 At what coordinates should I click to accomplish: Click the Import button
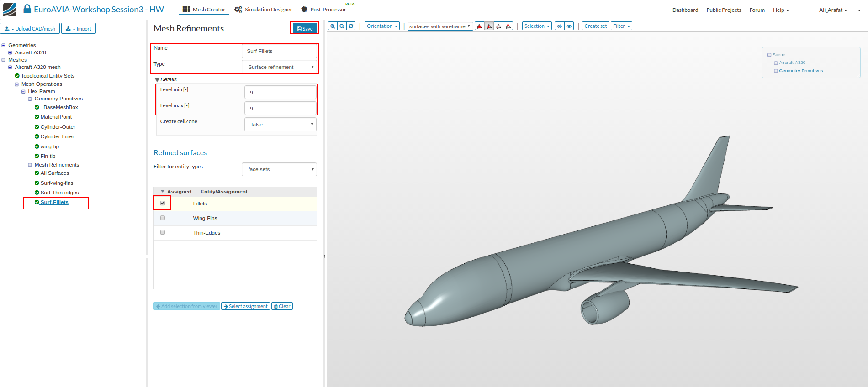click(79, 29)
